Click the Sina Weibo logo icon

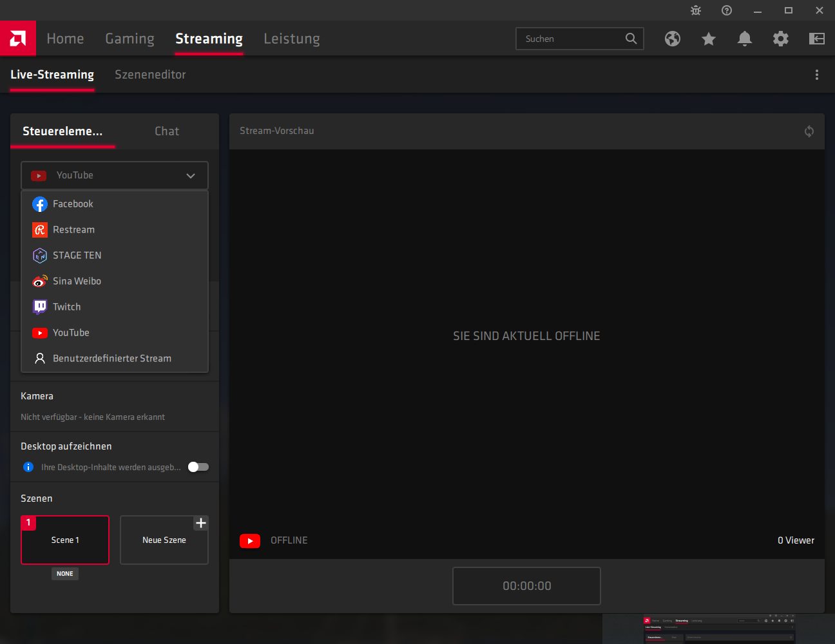(40, 281)
